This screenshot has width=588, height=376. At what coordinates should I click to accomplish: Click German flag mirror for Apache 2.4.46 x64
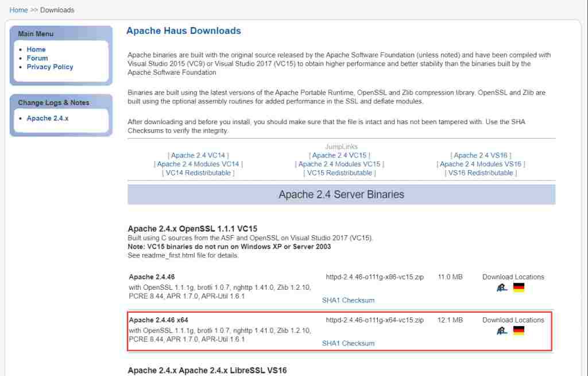519,331
